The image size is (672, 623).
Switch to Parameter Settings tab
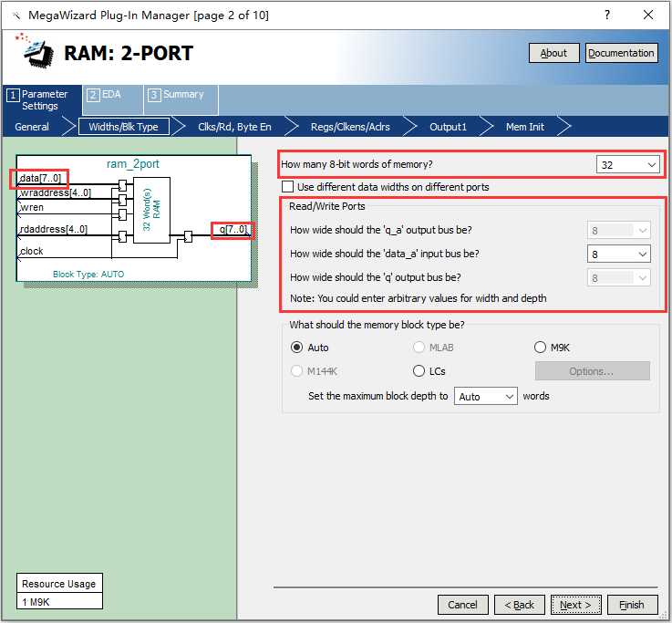coord(40,100)
